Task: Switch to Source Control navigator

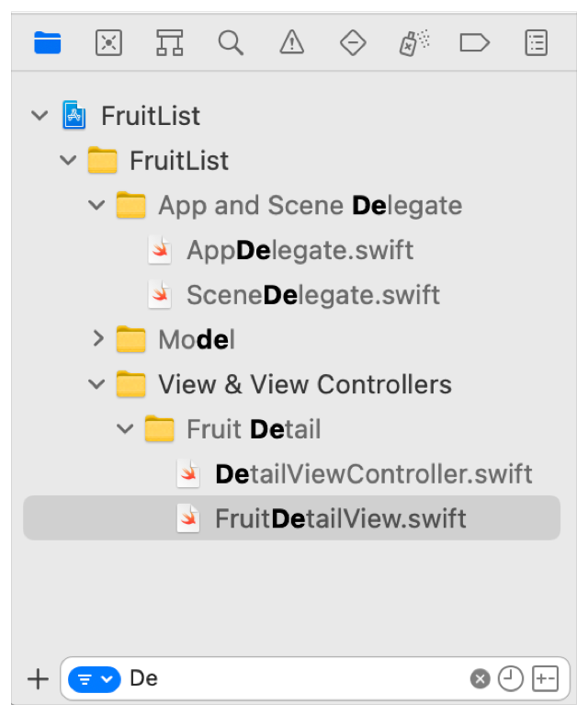Action: pyautogui.click(x=108, y=42)
